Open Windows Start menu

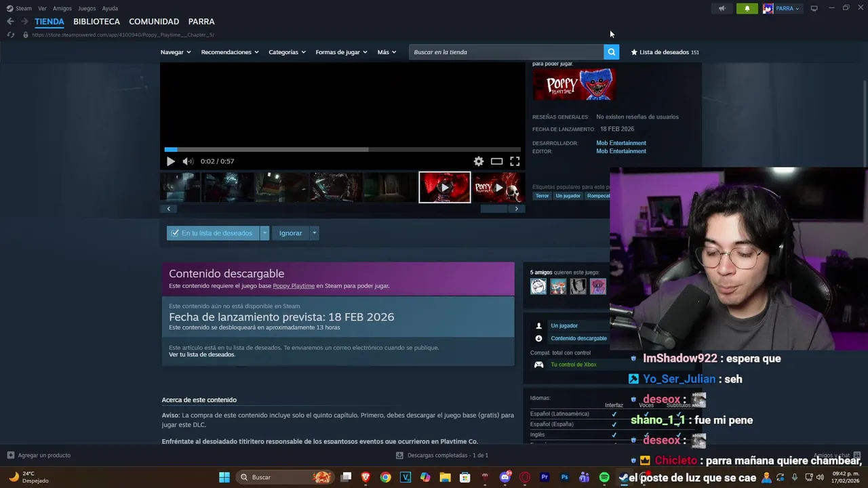coord(224,477)
